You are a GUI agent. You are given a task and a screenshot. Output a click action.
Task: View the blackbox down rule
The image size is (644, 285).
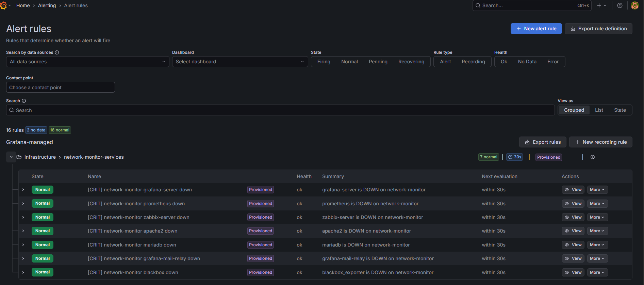(573, 272)
